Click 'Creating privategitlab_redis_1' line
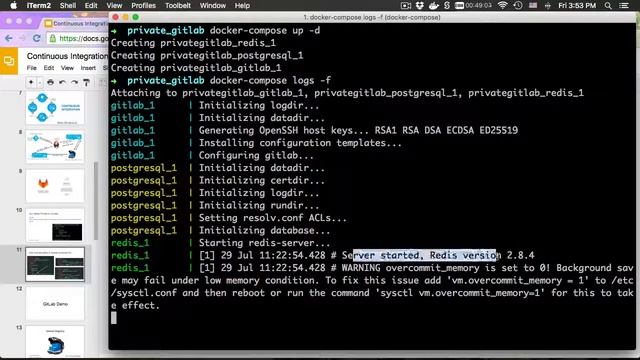The height and width of the screenshot is (360, 640). pos(193,43)
